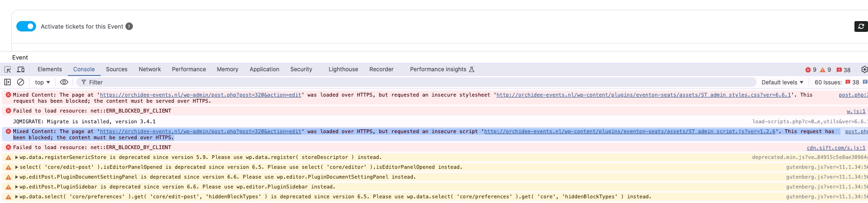Select the inspect element picker icon
The width and height of the screenshot is (868, 203).
pos(7,69)
